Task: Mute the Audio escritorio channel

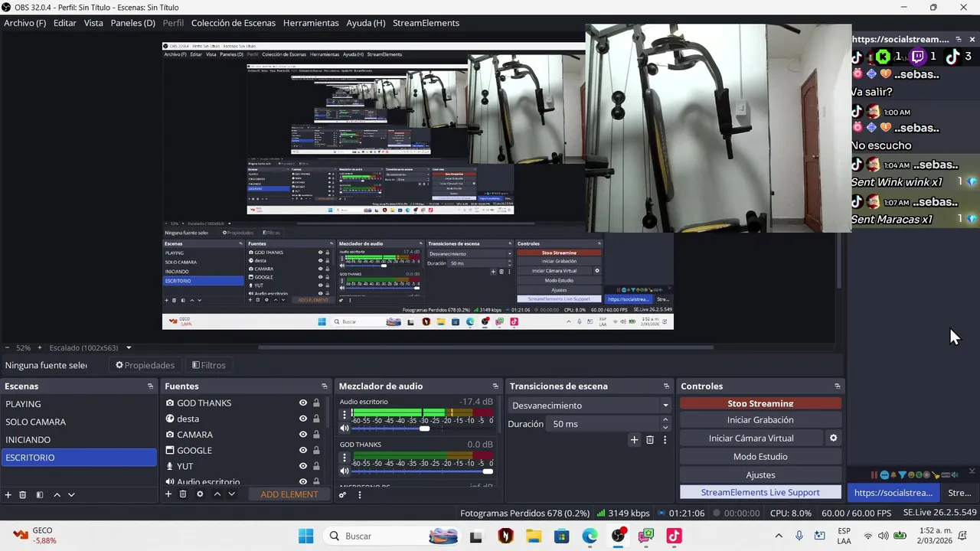Action: 345,429
